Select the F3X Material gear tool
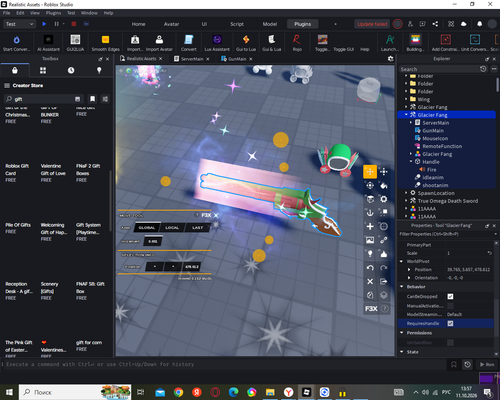 pyautogui.click(x=384, y=199)
